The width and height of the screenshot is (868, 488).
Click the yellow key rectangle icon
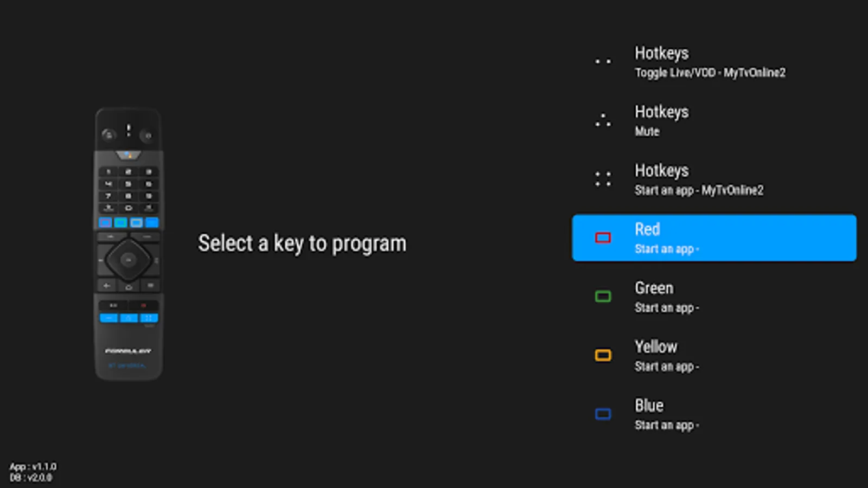(x=603, y=355)
